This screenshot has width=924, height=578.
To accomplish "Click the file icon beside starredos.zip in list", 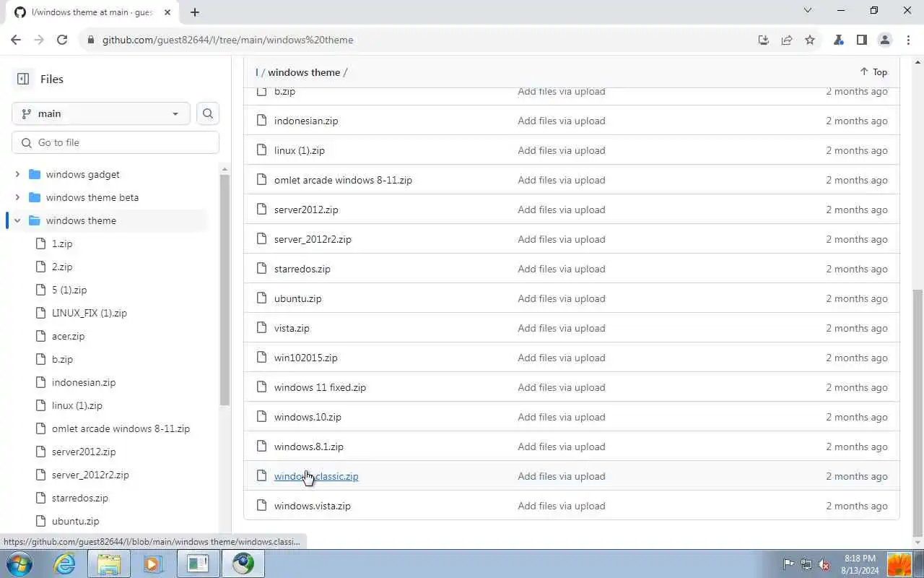I will [x=262, y=269].
